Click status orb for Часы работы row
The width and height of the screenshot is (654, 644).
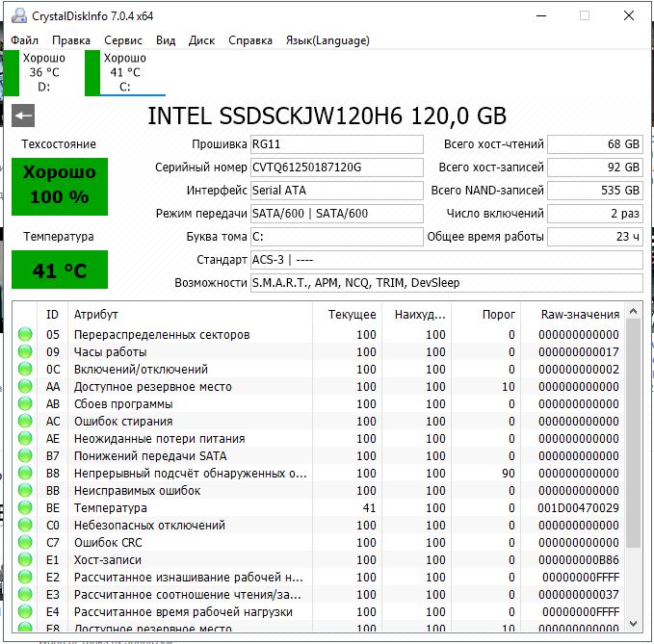25,351
